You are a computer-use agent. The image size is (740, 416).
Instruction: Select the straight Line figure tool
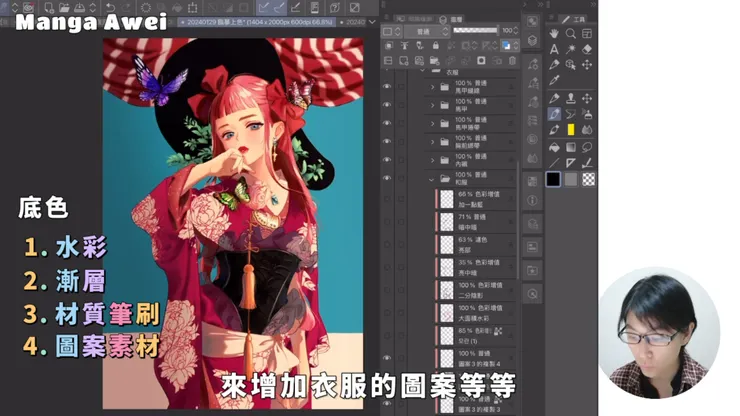(554, 163)
